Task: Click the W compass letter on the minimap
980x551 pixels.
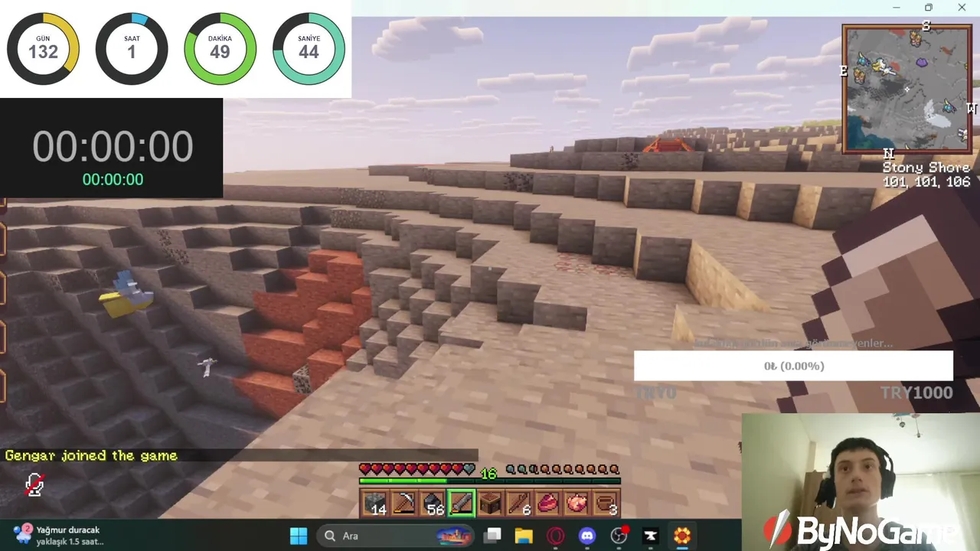Action: 972,109
